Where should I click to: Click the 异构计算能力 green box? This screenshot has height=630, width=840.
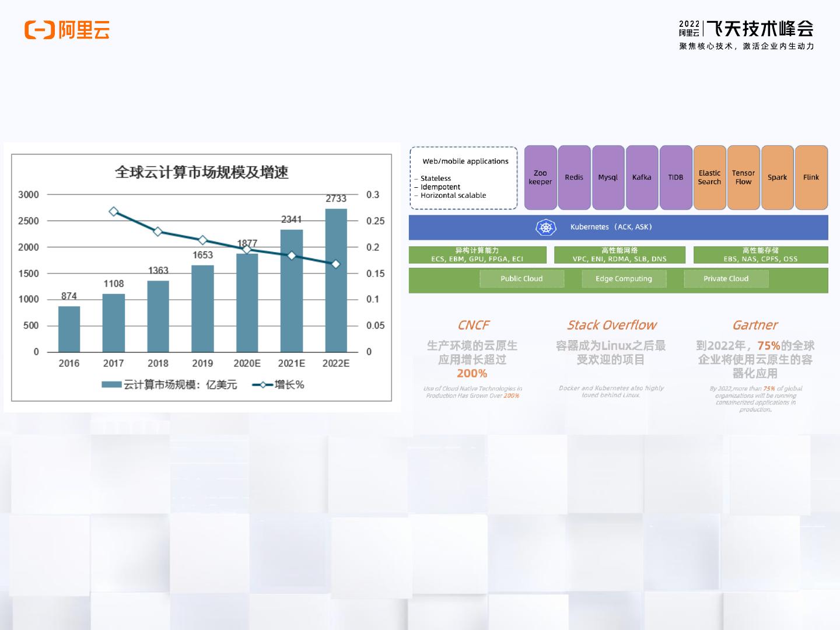click(477, 255)
